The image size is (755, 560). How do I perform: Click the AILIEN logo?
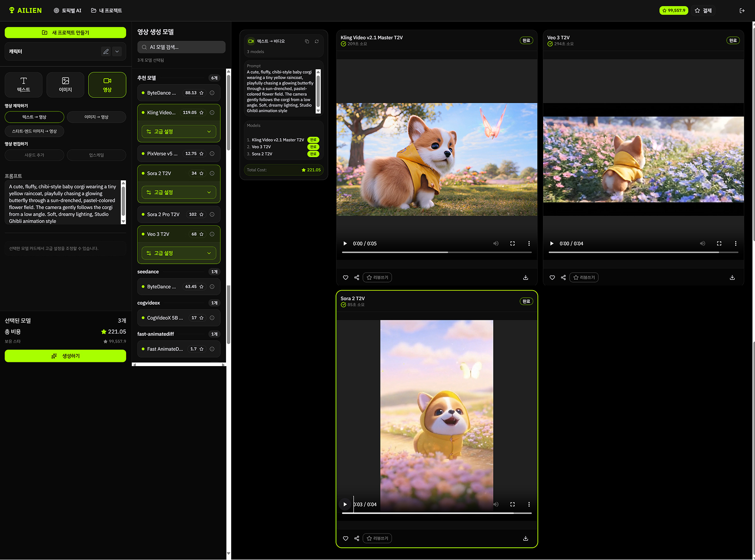click(25, 10)
